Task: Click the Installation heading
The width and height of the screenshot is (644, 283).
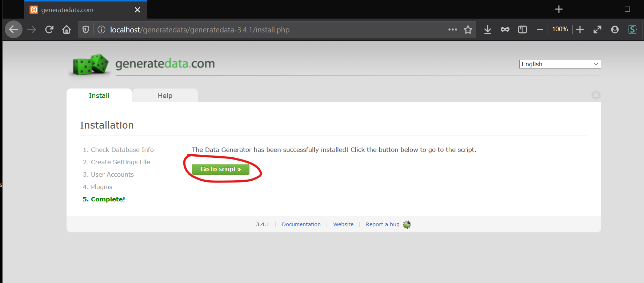Action: (x=107, y=125)
